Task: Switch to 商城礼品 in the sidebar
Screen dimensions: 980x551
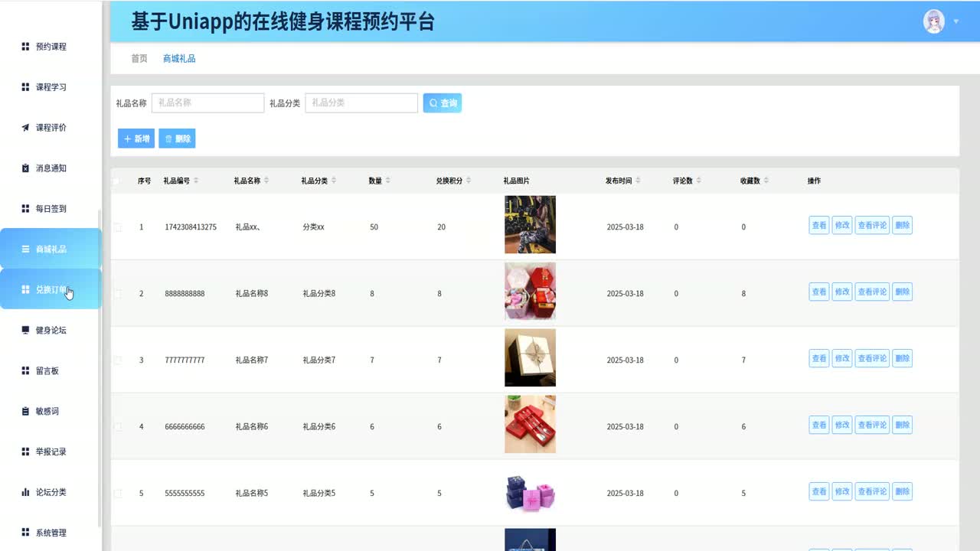Action: pyautogui.click(x=51, y=249)
